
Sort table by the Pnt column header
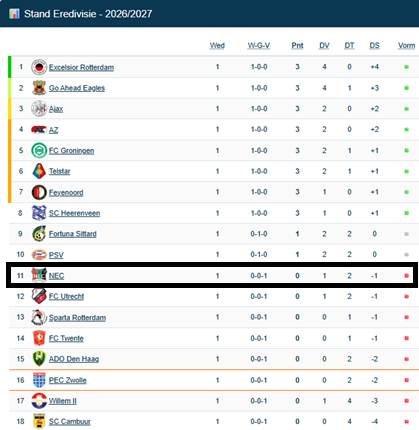click(x=297, y=46)
